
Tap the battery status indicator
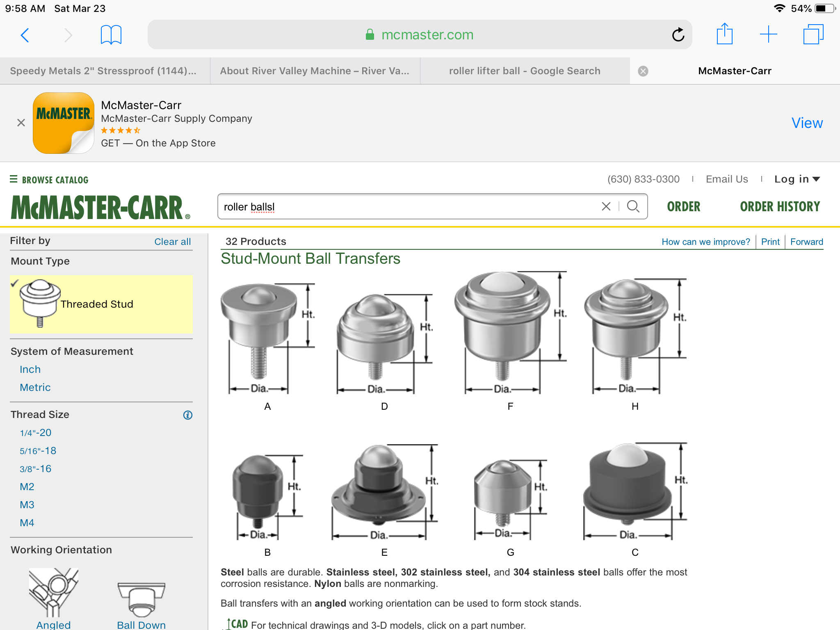point(825,9)
